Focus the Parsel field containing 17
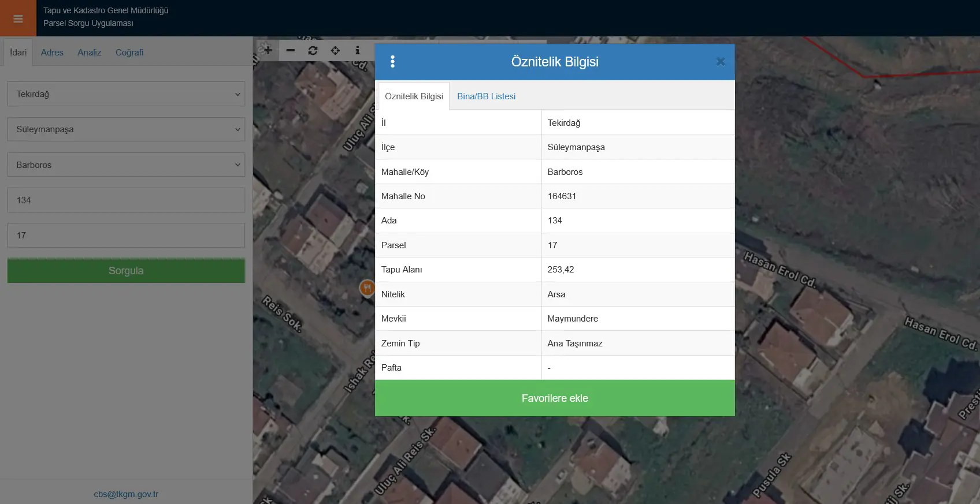Viewport: 980px width, 504px height. pos(126,236)
